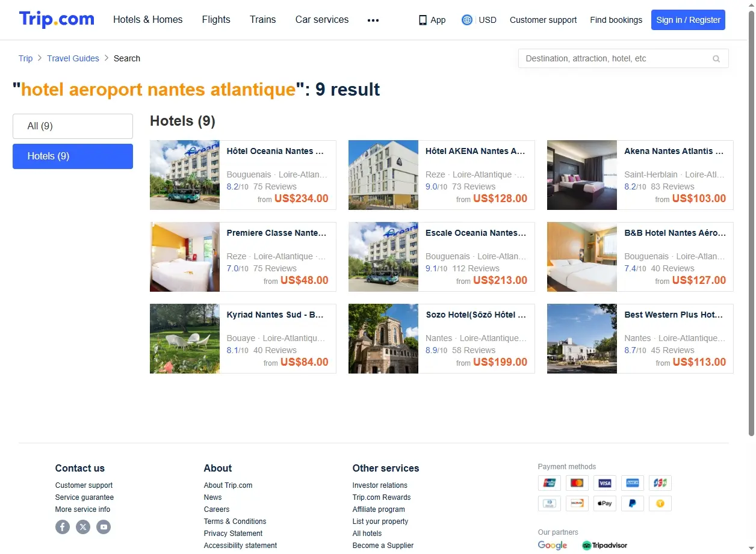Image resolution: width=756 pixels, height=554 pixels.
Task: Click the yellow T payment icon
Action: pyautogui.click(x=660, y=503)
